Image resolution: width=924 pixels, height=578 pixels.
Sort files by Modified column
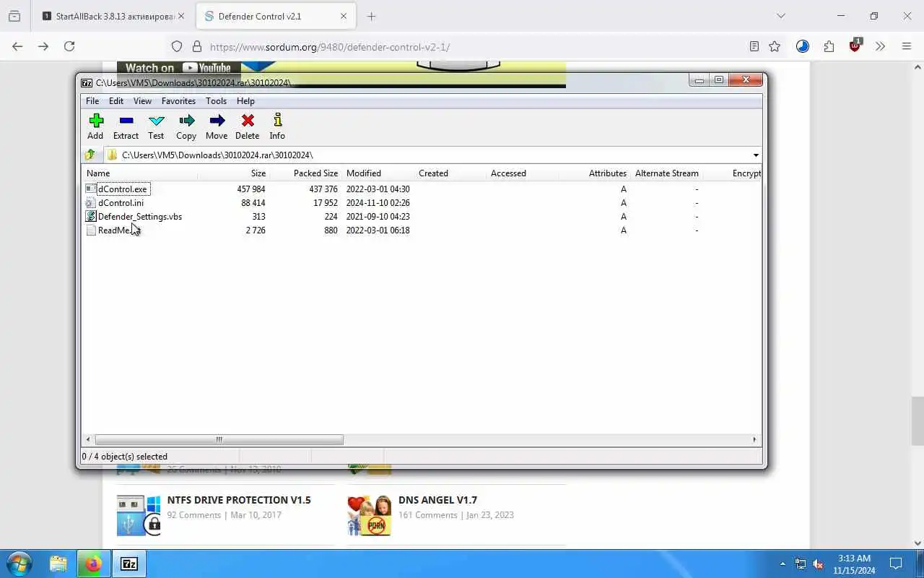point(378,173)
